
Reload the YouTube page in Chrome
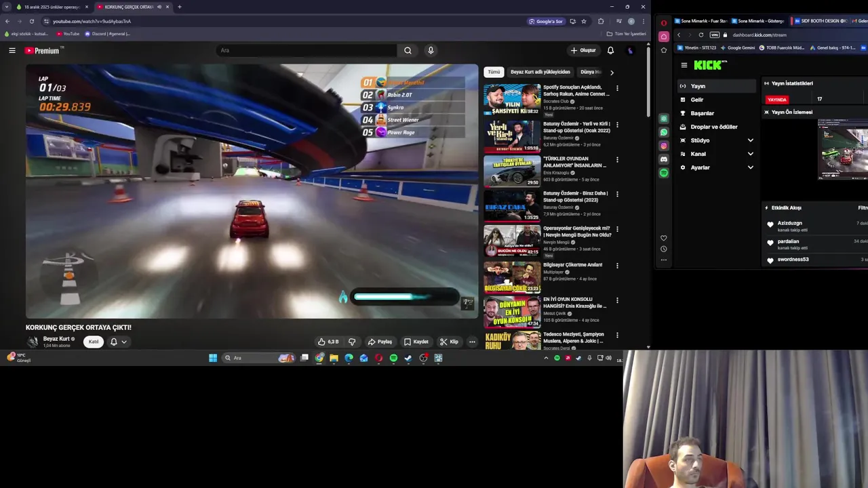[32, 21]
